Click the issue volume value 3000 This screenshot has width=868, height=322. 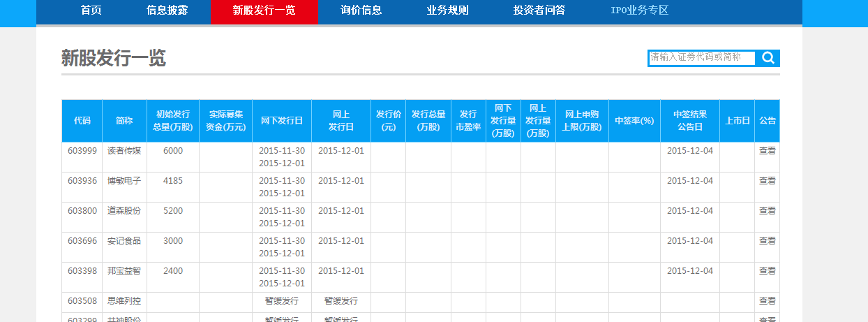(173, 241)
